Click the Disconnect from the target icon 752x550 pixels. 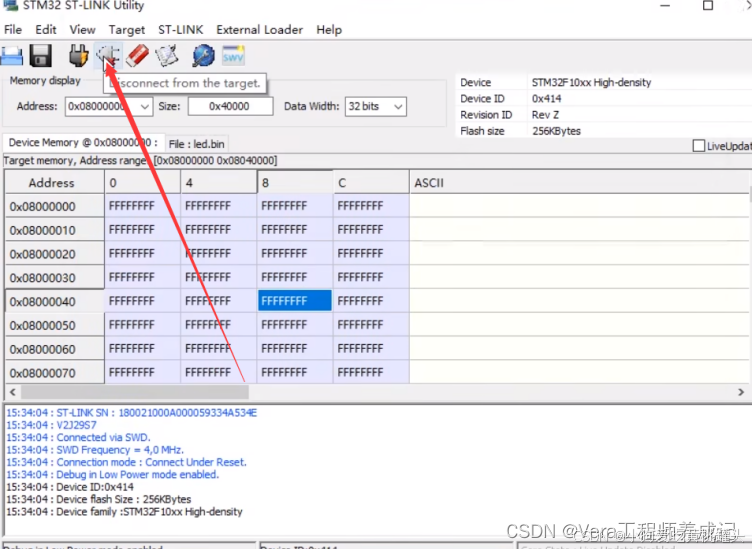[x=108, y=56]
